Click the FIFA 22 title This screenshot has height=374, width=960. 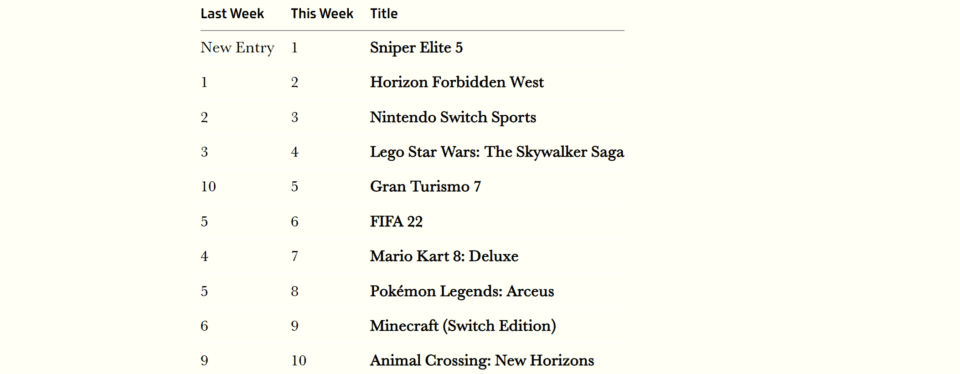396,222
